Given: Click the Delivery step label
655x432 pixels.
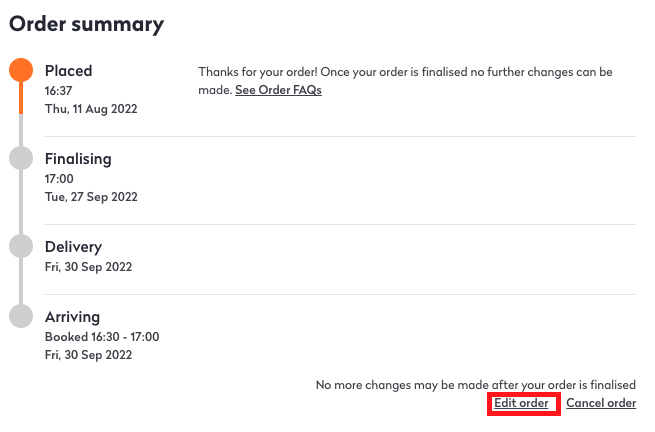Looking at the screenshot, I should pyautogui.click(x=73, y=247).
